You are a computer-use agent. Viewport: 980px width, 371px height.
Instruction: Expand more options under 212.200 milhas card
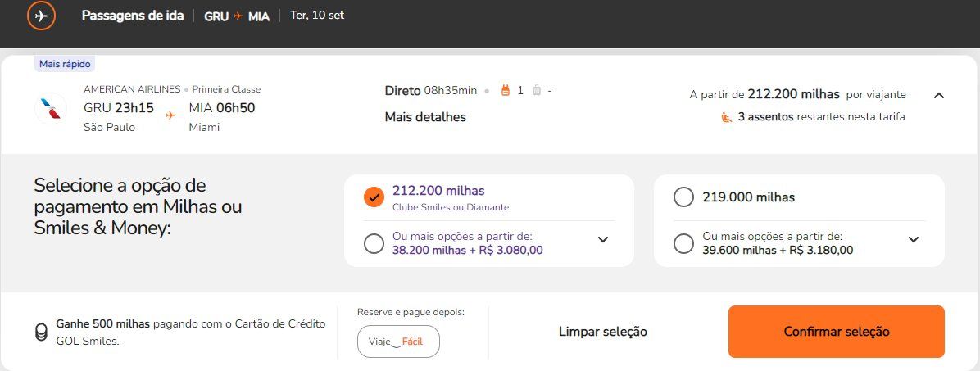pyautogui.click(x=603, y=239)
